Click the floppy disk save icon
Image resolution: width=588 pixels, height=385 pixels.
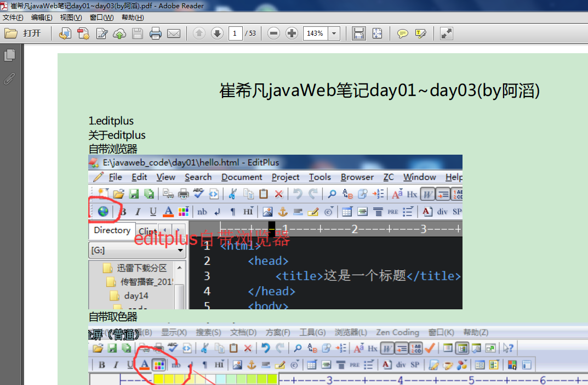[x=137, y=33]
